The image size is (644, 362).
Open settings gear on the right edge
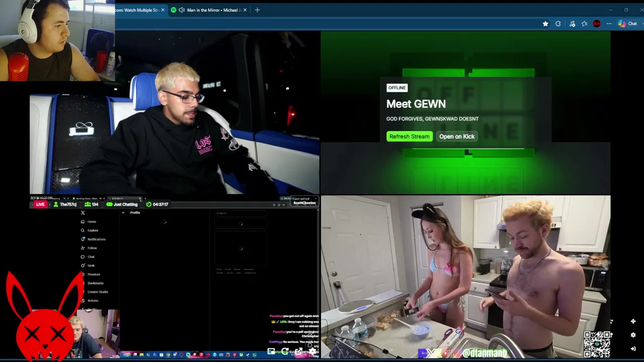[x=633, y=335]
